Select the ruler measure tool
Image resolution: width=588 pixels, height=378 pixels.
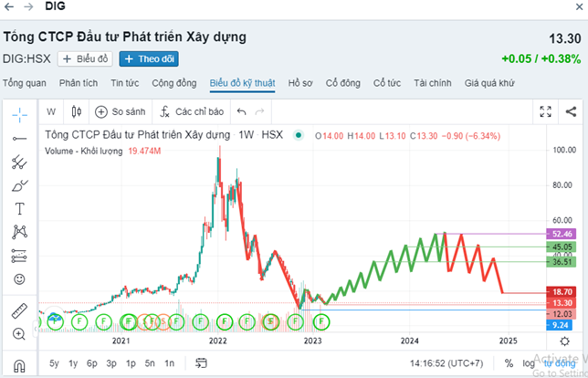19,312
